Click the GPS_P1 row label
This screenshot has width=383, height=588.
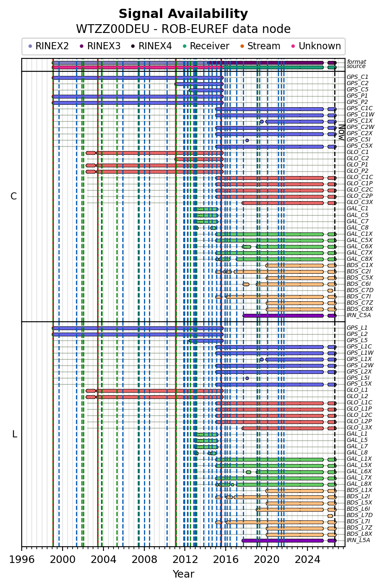pos(358,96)
